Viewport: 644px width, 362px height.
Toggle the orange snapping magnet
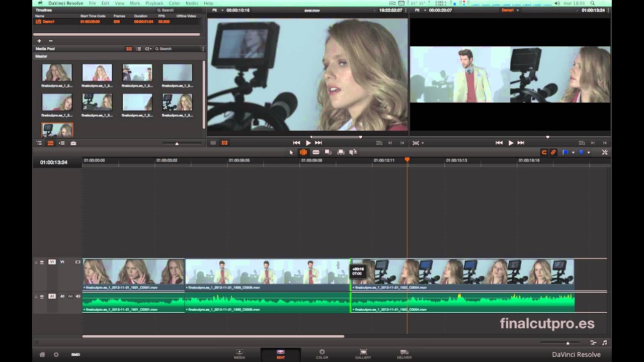point(544,152)
